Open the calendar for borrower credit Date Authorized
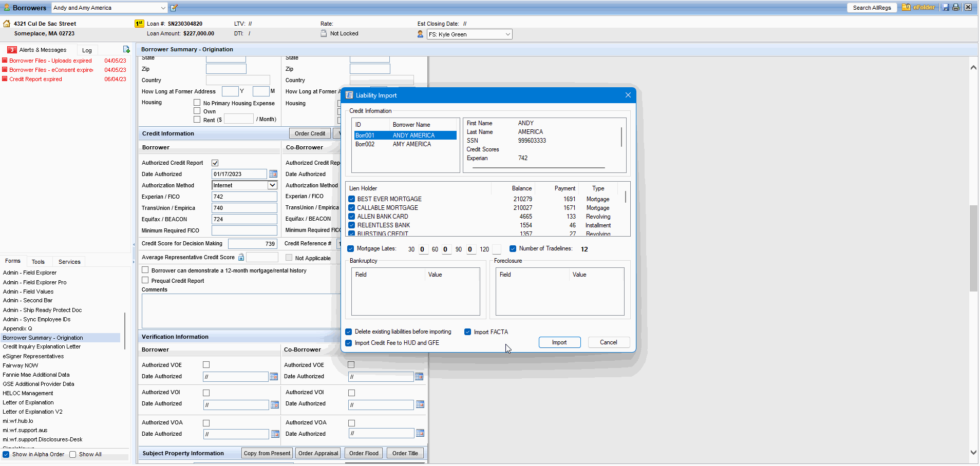Viewport: 980px width, 466px height. coord(273,174)
